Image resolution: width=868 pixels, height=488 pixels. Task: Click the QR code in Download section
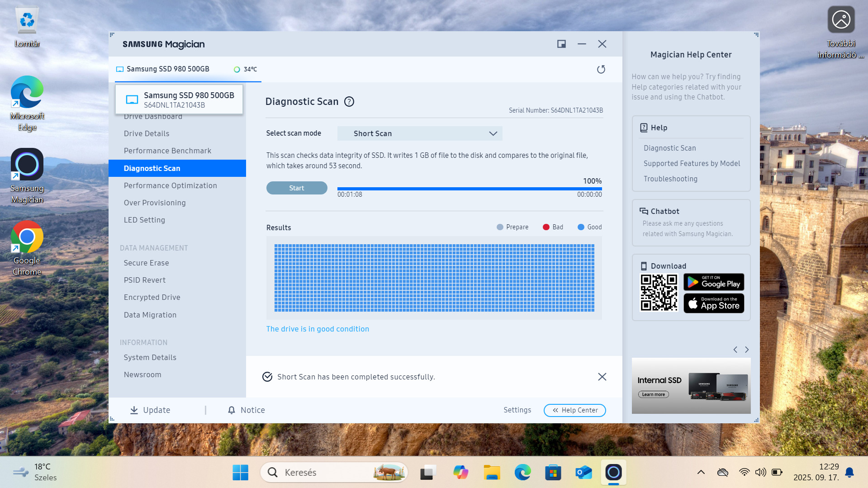[659, 293]
